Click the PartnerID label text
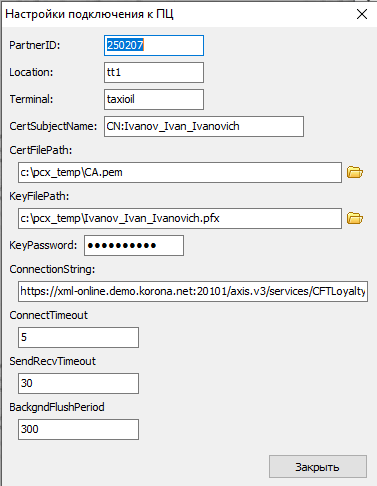377x486 pixels. (35, 45)
